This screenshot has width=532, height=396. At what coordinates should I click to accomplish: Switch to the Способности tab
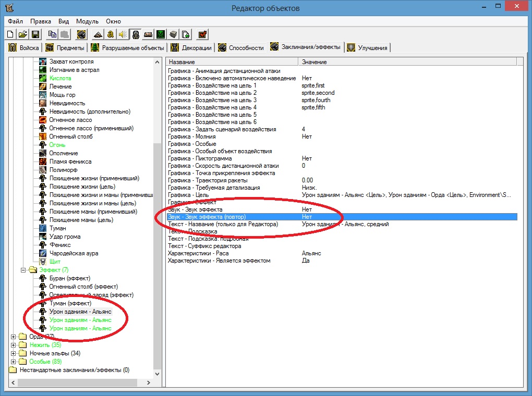[241, 47]
